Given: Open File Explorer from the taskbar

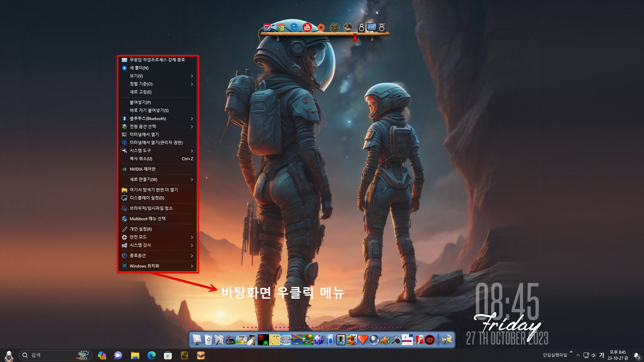Looking at the screenshot, I should 135,355.
